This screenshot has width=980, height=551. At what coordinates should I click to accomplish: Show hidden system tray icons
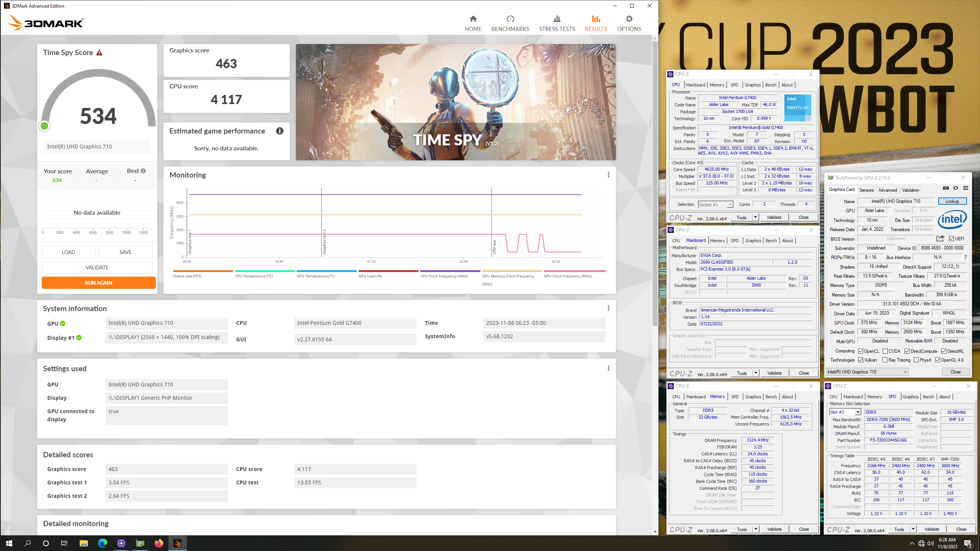pos(912,543)
